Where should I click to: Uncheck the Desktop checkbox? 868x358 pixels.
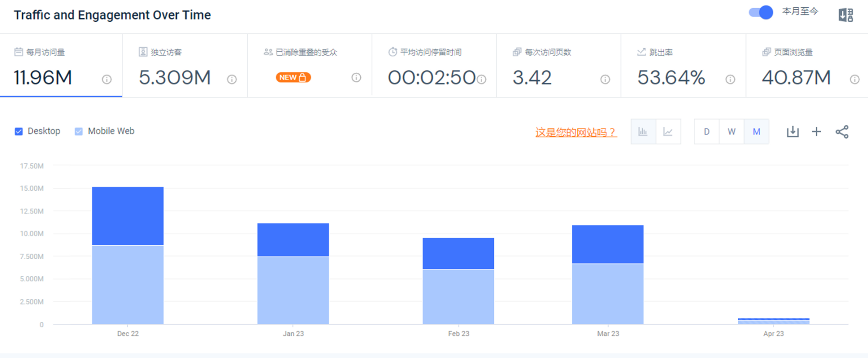point(19,132)
